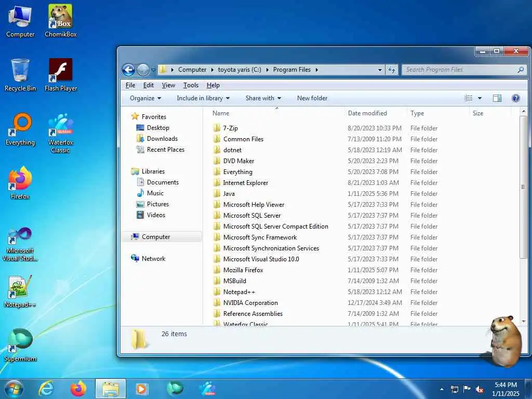Click the file list vertical scrollbar
Image resolution: width=532 pixels, height=399 pixels.
click(x=523, y=187)
